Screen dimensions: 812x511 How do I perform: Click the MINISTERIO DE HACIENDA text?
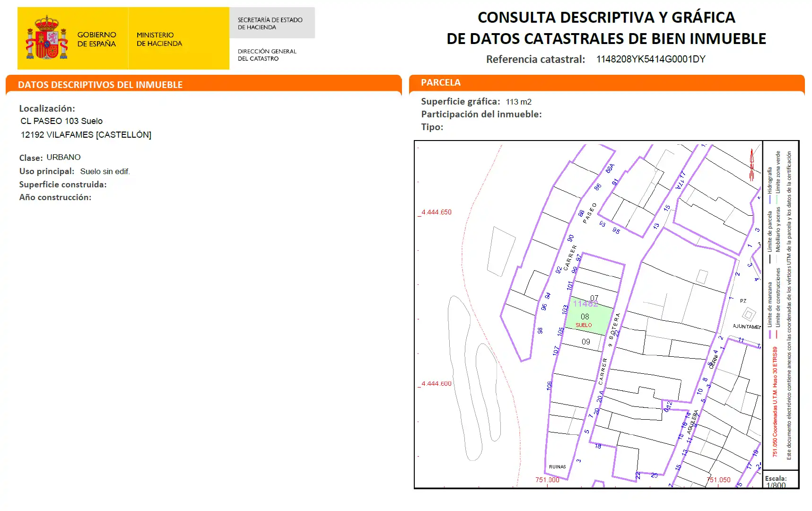click(159, 39)
